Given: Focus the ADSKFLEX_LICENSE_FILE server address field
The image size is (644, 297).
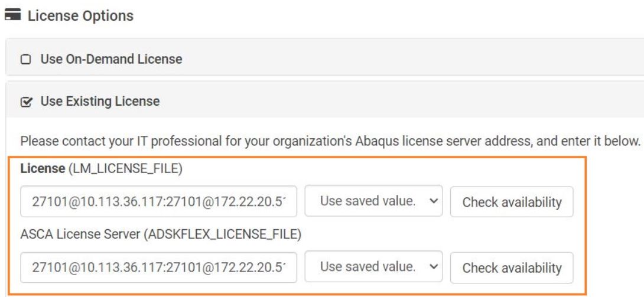Looking at the screenshot, I should click(x=158, y=267).
